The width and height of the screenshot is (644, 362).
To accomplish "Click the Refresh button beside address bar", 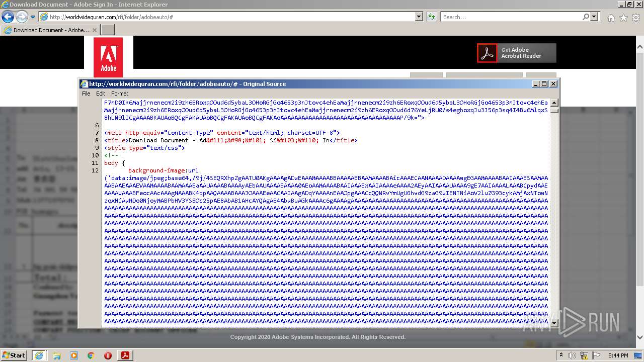I will click(431, 17).
